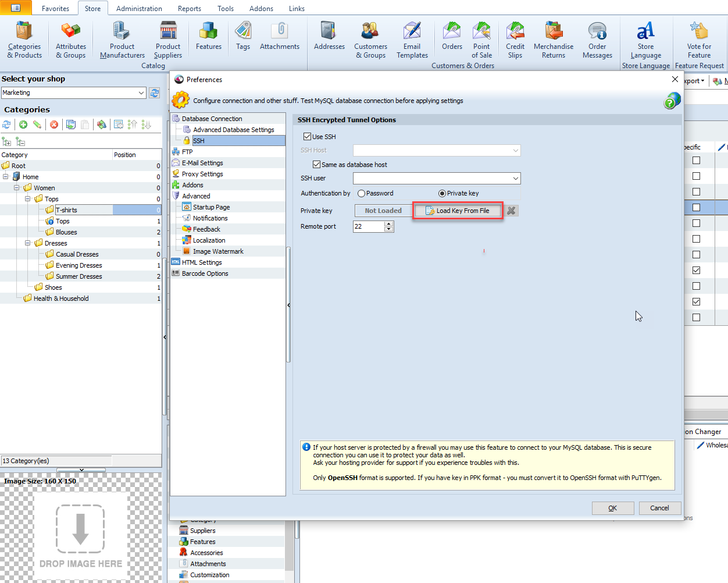The image size is (728, 583).
Task: Select FTP in the preferences tree
Action: pos(187,152)
